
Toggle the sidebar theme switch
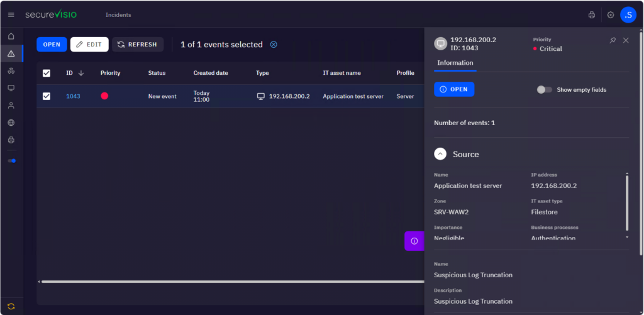(x=11, y=160)
